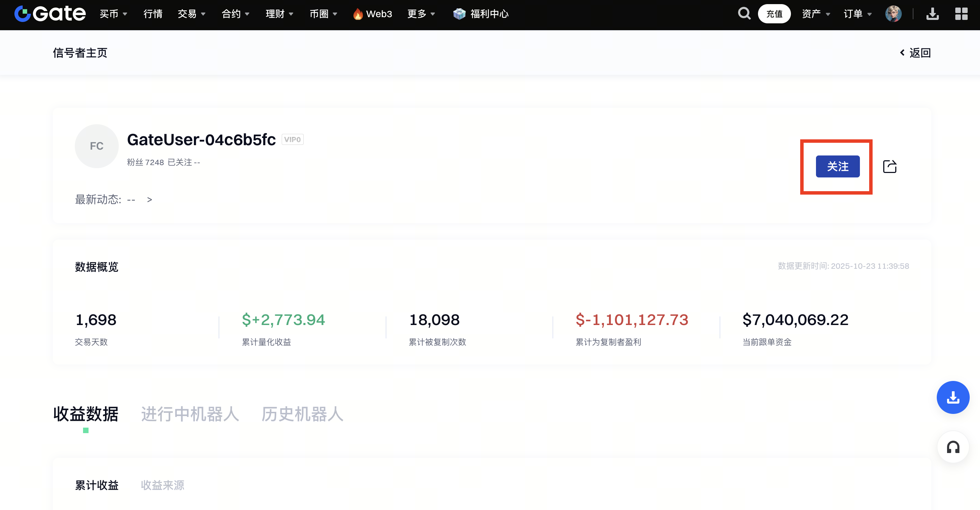Click the share profile icon

[x=889, y=166]
